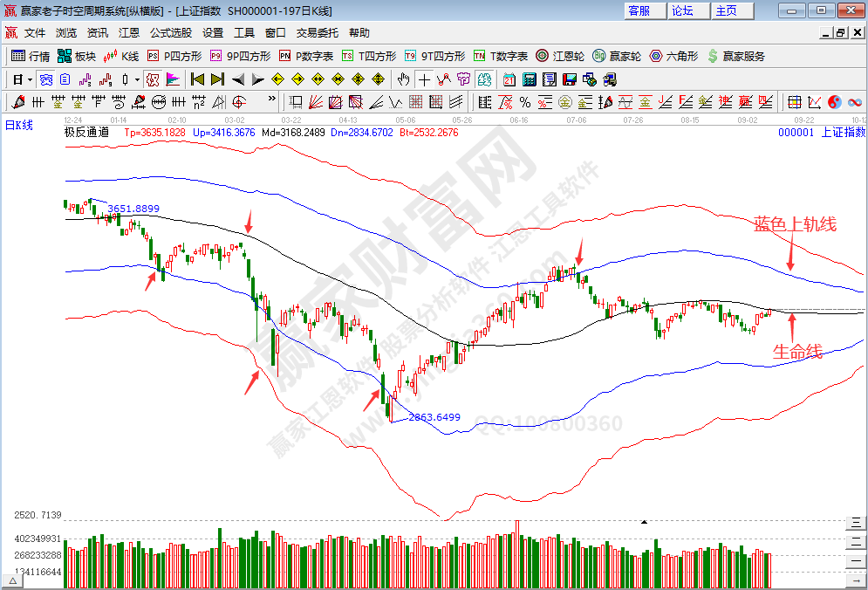Toggle the highlighted blue cloud indicator button

(x=46, y=79)
